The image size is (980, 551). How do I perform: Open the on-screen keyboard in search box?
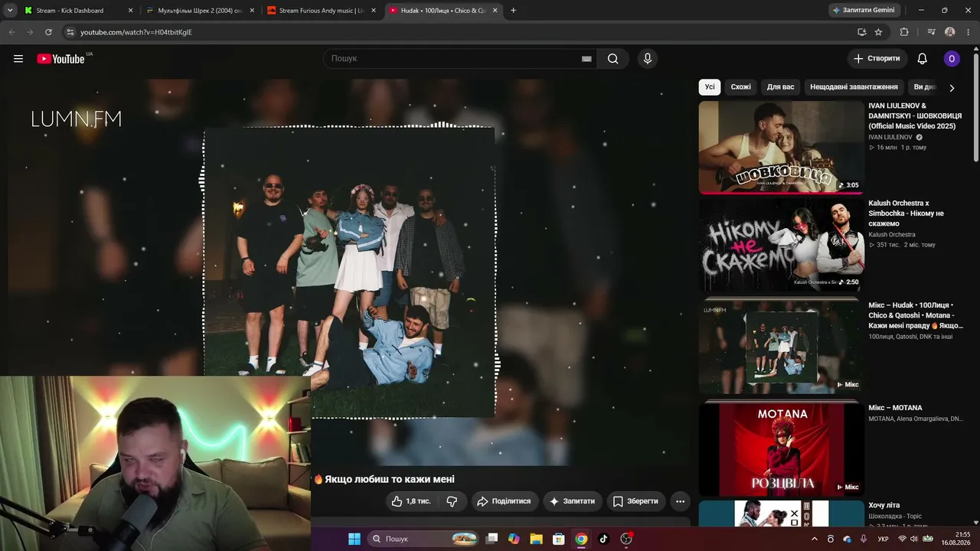(586, 59)
